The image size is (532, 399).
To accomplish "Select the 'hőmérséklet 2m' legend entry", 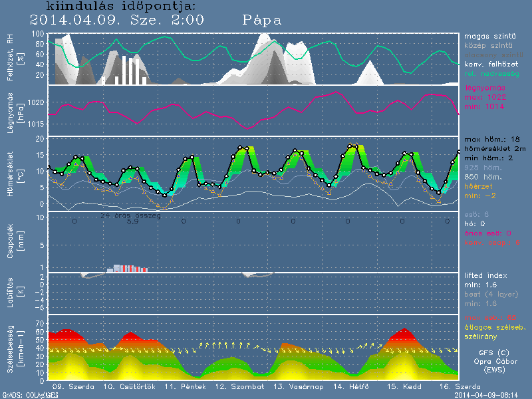I will 494,150.
